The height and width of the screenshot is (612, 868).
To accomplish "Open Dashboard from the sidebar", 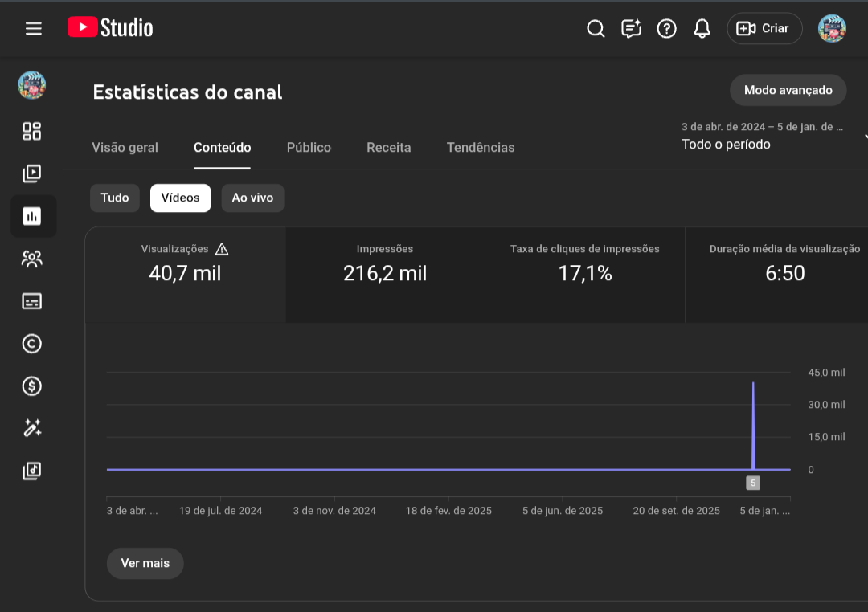I will (32, 132).
